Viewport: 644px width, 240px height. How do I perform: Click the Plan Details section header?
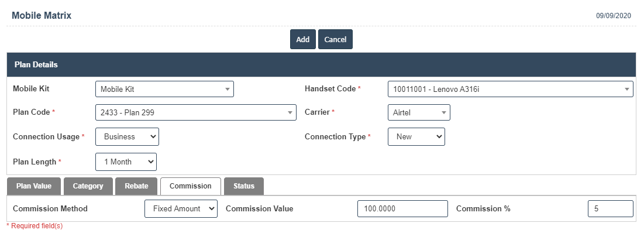point(321,64)
